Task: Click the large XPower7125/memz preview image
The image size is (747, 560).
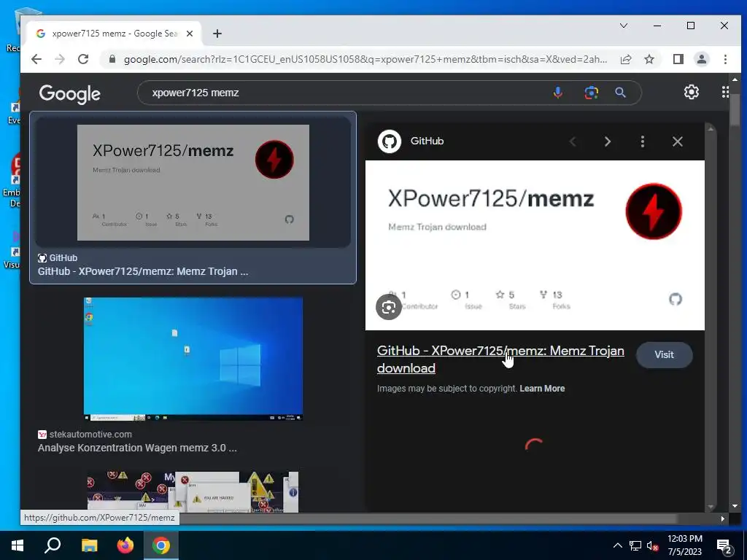Action: 535,245
